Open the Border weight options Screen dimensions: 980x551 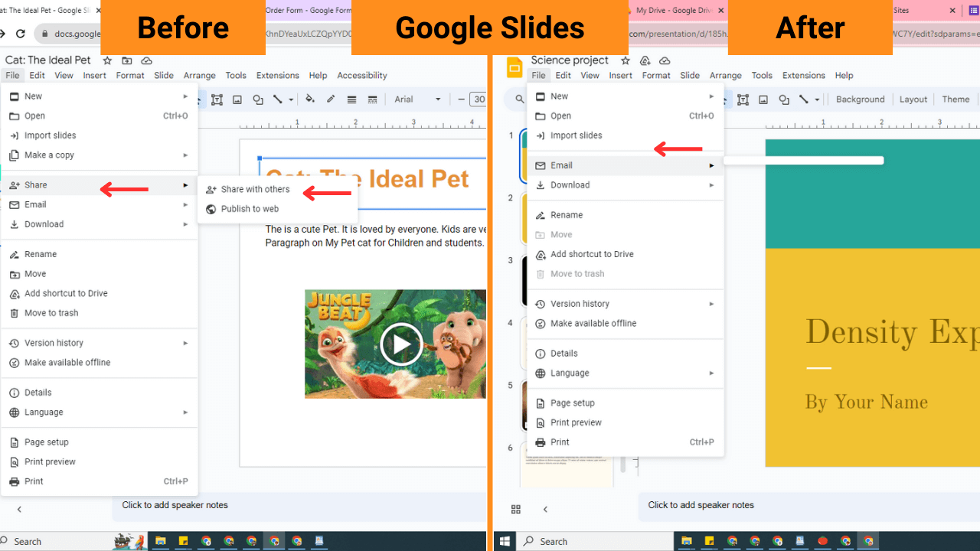click(x=351, y=99)
